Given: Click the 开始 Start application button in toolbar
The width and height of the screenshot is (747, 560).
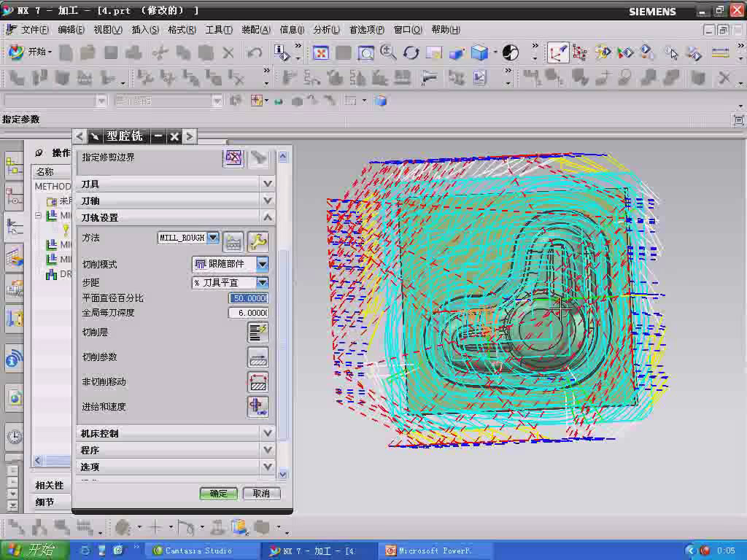Looking at the screenshot, I should 29,52.
